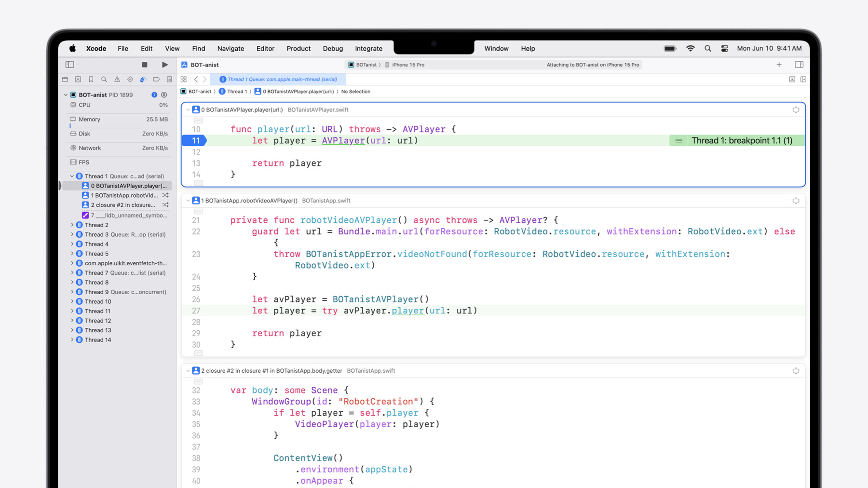Open the Memory gauge report
This screenshot has width=868, height=488.
pyautogui.click(x=119, y=120)
